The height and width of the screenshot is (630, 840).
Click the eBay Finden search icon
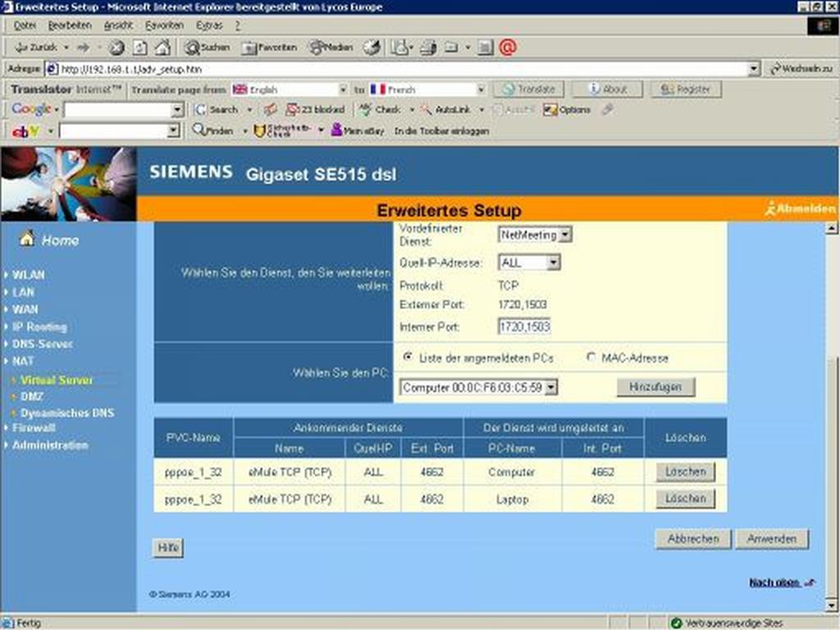pos(212,130)
